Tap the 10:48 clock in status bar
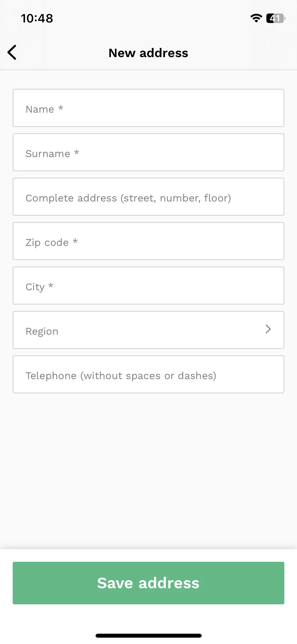The image size is (297, 644). (37, 19)
